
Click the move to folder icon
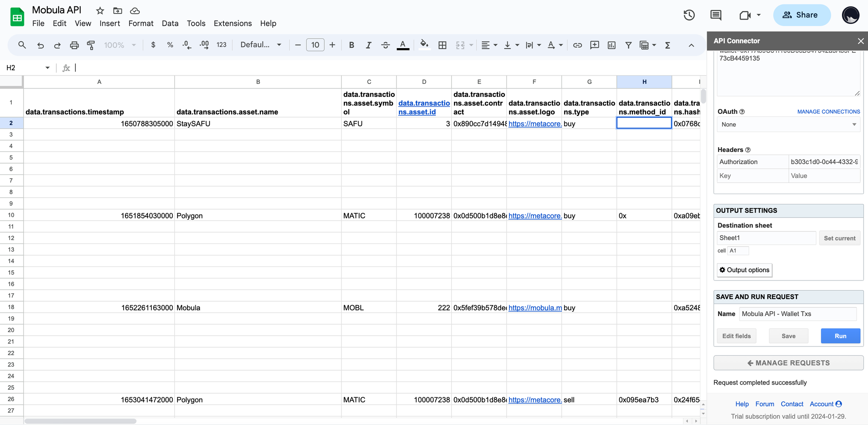118,10
